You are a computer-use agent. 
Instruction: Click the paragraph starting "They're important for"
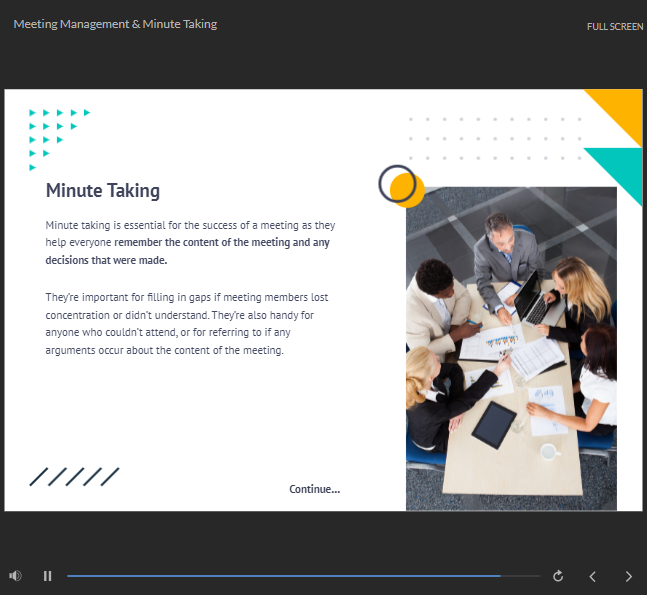click(x=186, y=324)
